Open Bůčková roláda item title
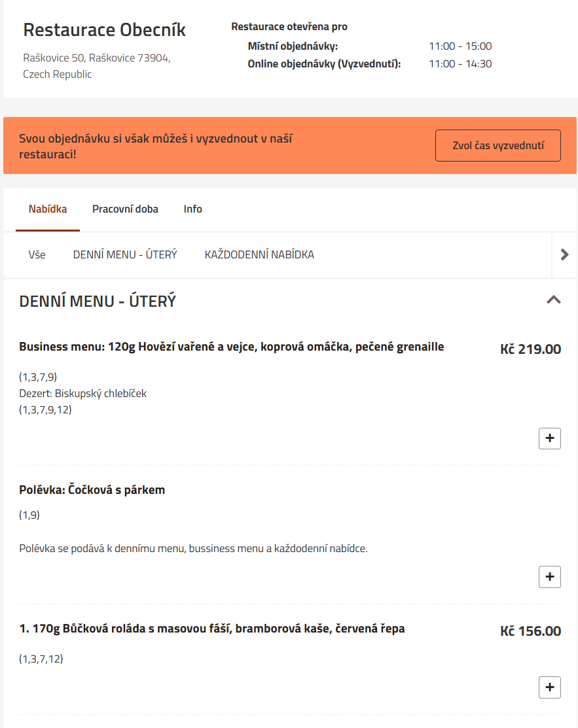This screenshot has width=578, height=728. pyautogui.click(x=212, y=629)
